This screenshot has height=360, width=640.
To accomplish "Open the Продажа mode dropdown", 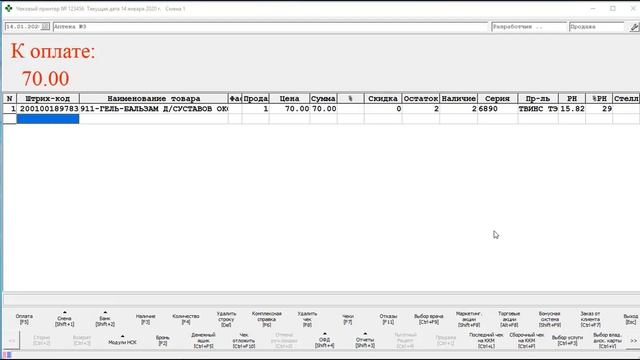I will click(596, 27).
